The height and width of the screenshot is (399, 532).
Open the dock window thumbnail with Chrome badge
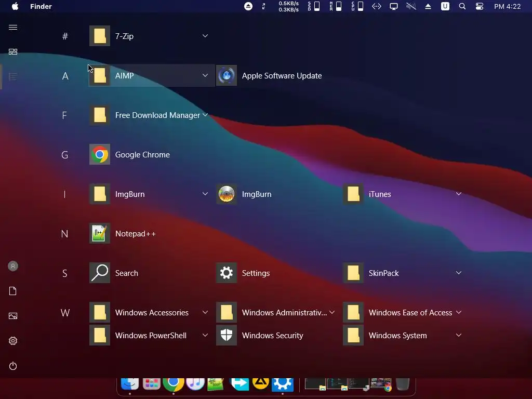[x=381, y=384]
